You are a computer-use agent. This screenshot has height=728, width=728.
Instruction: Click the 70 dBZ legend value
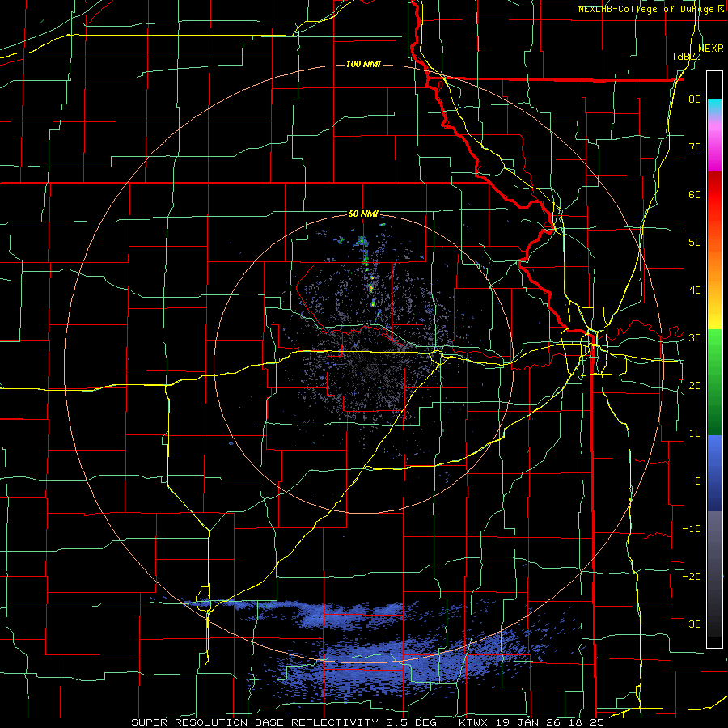coord(695,147)
